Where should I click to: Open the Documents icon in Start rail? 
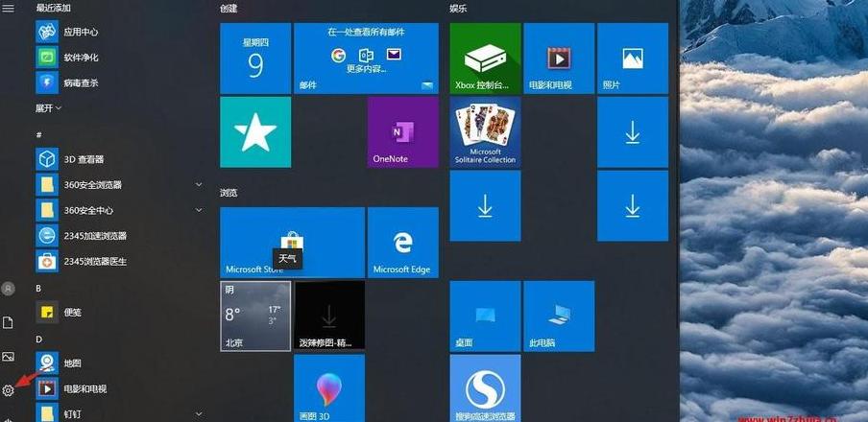tap(8, 322)
